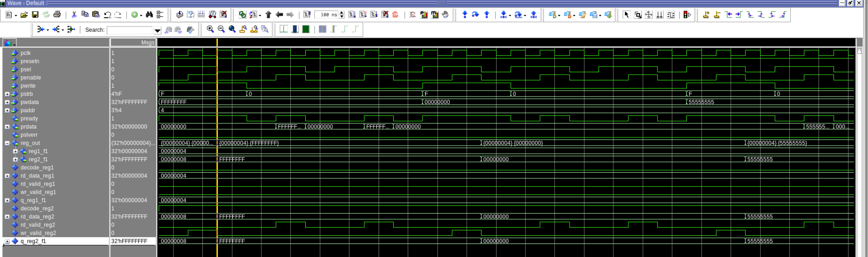
Task: Click the Compile icon
Action: [x=180, y=15]
